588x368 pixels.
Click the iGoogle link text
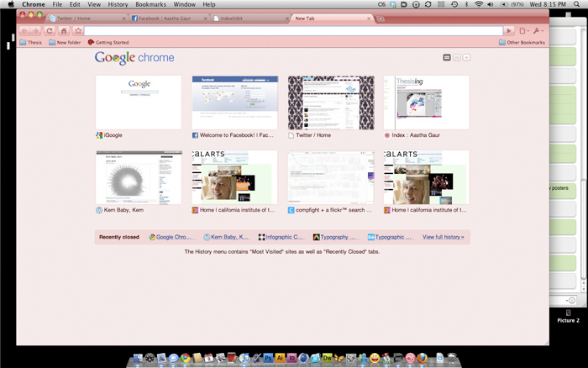pyautogui.click(x=113, y=135)
